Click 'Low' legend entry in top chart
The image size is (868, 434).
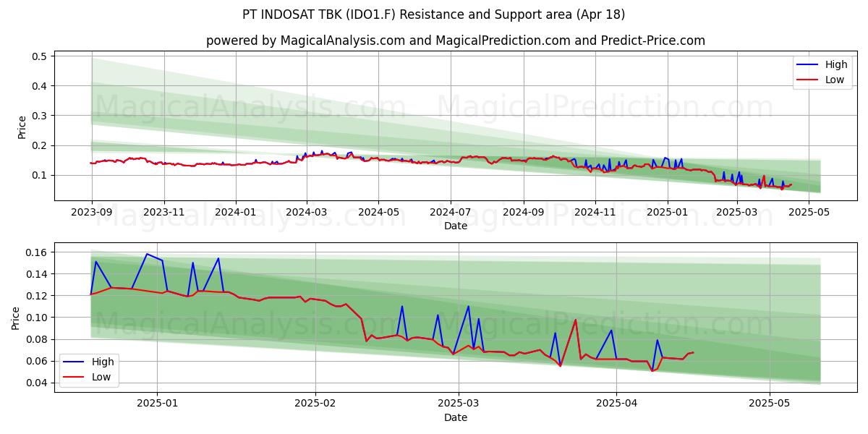point(835,80)
